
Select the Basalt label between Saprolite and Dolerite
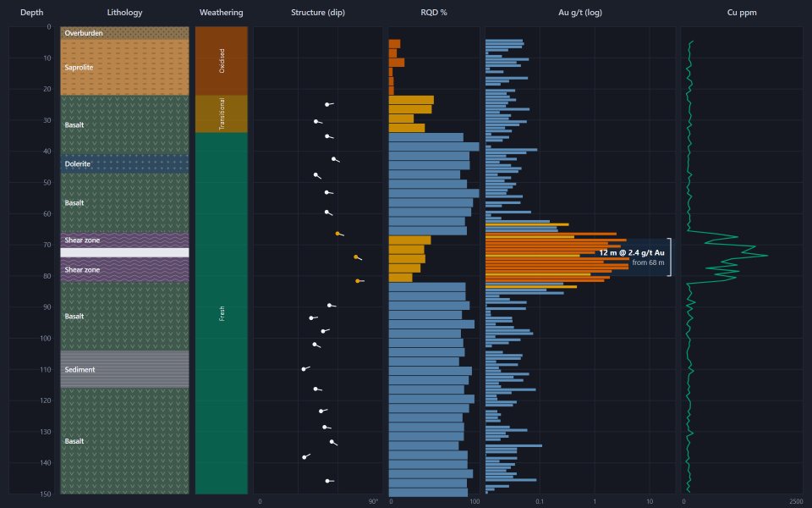pos(74,125)
